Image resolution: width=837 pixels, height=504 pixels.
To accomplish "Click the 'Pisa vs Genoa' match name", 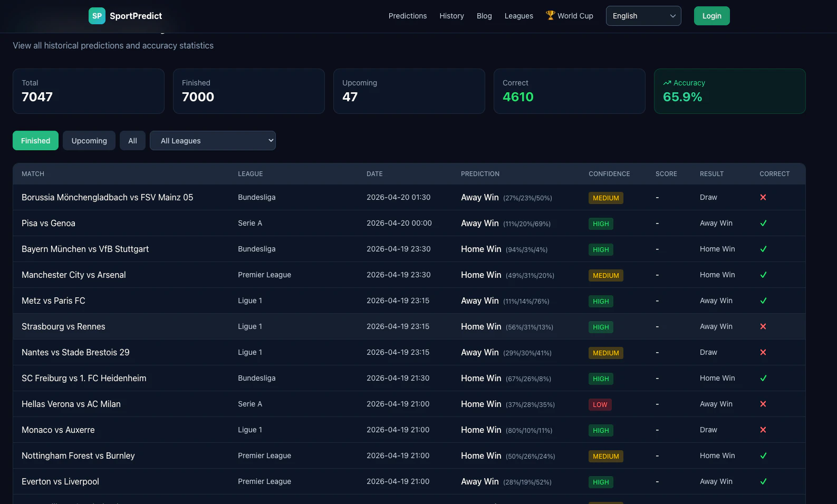I will (49, 223).
